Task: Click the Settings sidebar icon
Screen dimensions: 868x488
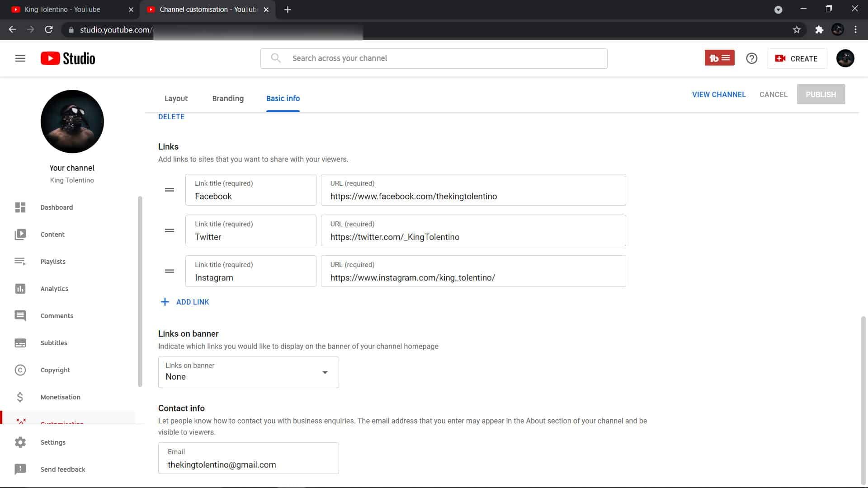Action: (x=20, y=442)
